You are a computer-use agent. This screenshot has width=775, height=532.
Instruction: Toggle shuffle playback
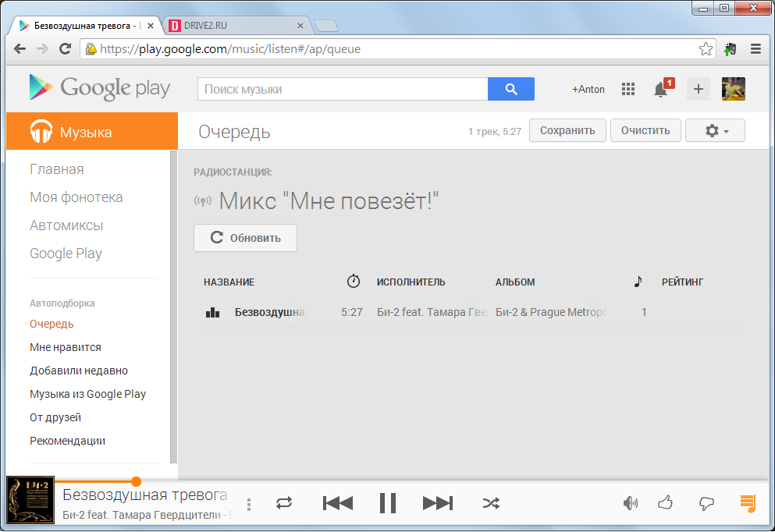[491, 503]
